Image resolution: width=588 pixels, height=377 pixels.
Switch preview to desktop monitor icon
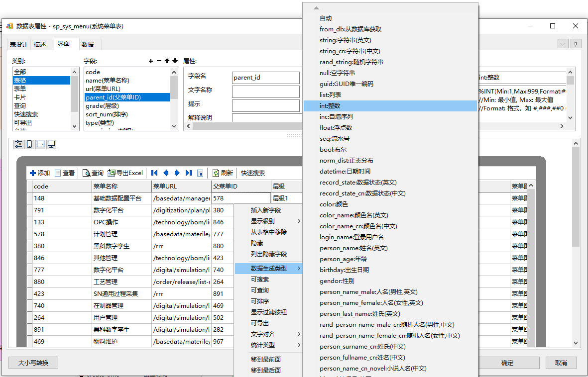click(x=51, y=144)
